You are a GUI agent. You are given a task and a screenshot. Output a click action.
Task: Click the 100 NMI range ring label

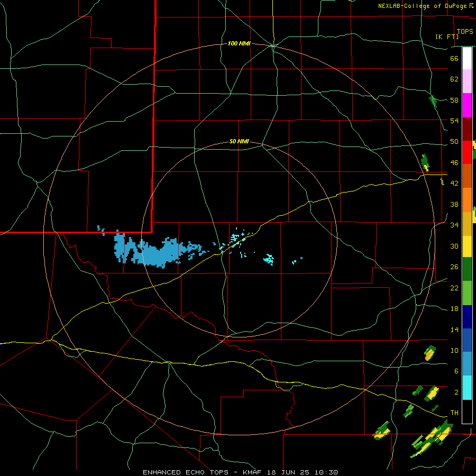click(239, 44)
